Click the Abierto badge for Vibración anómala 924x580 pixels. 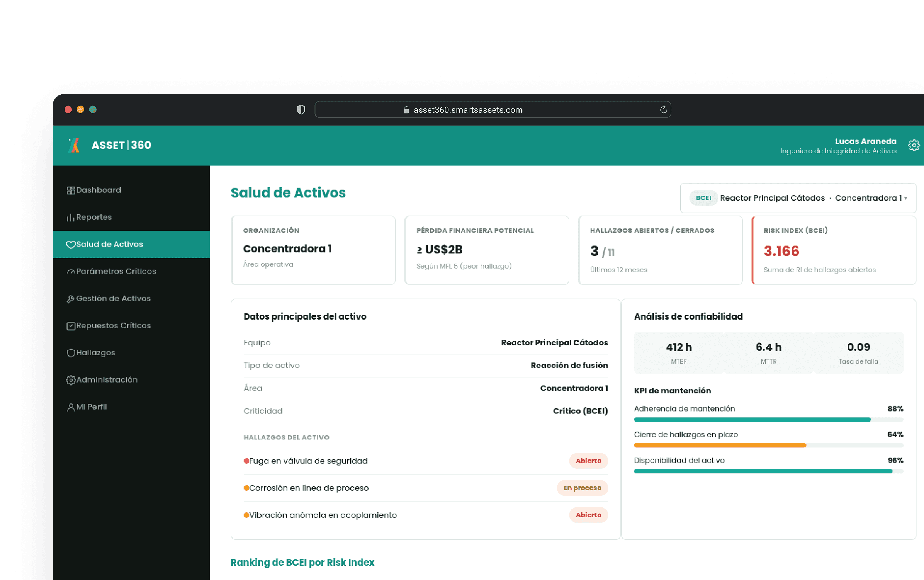click(588, 515)
